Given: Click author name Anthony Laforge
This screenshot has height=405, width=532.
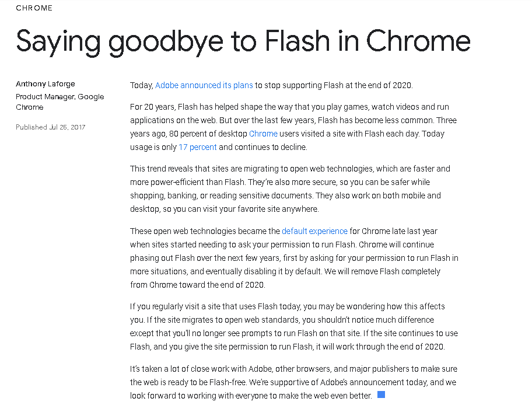Looking at the screenshot, I should click(x=45, y=84).
